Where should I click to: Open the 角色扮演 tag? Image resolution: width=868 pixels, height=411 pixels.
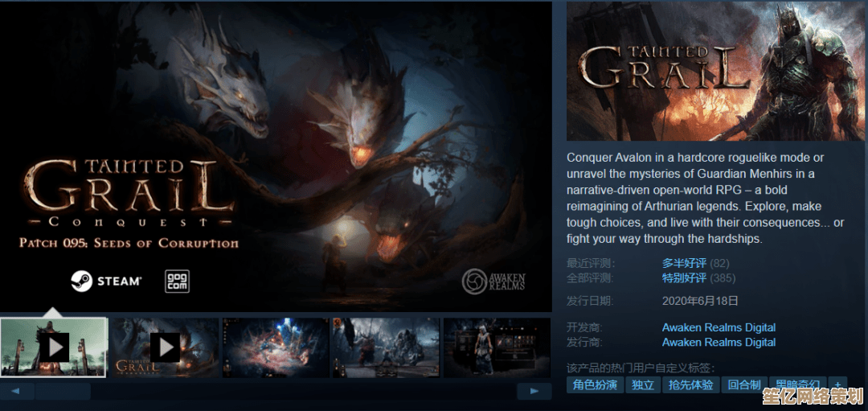click(595, 385)
